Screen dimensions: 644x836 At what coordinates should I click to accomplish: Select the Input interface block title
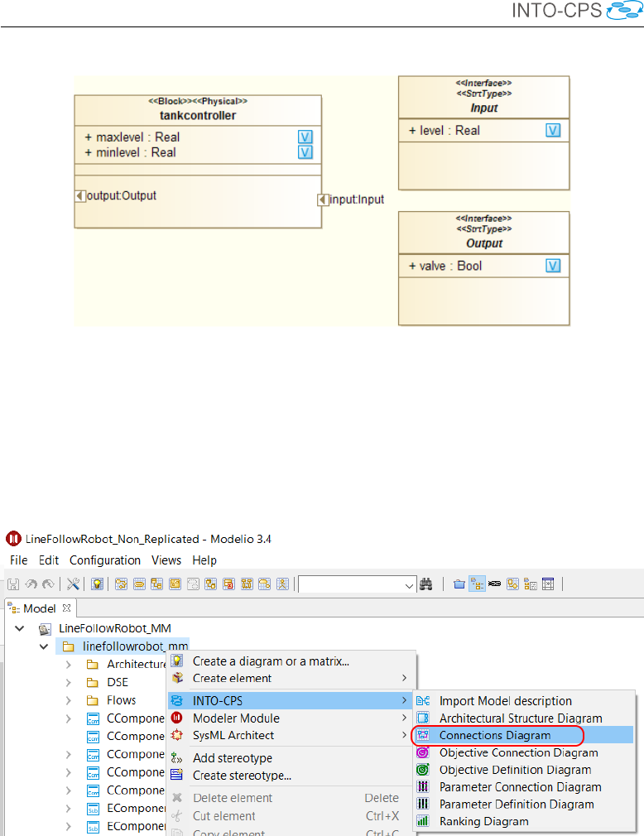click(x=483, y=108)
